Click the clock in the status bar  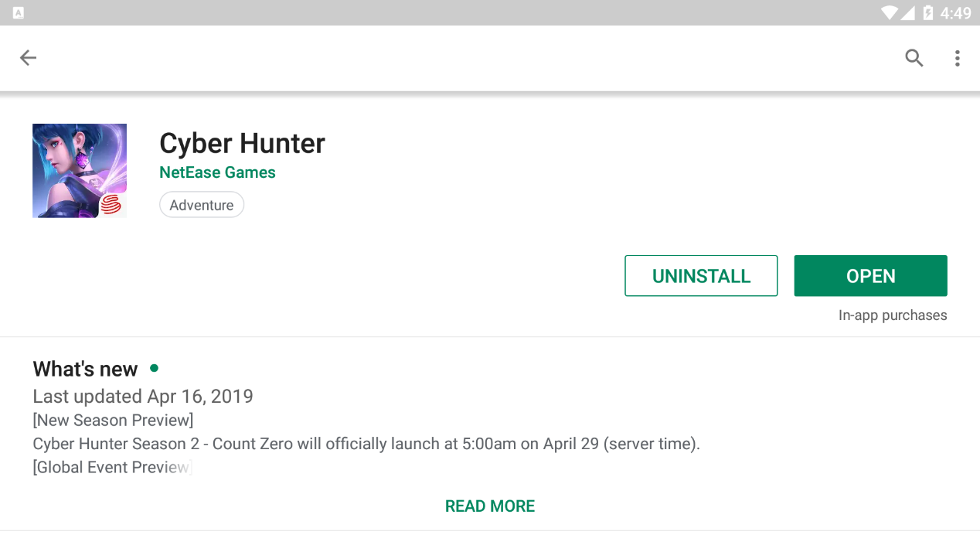pyautogui.click(x=955, y=12)
